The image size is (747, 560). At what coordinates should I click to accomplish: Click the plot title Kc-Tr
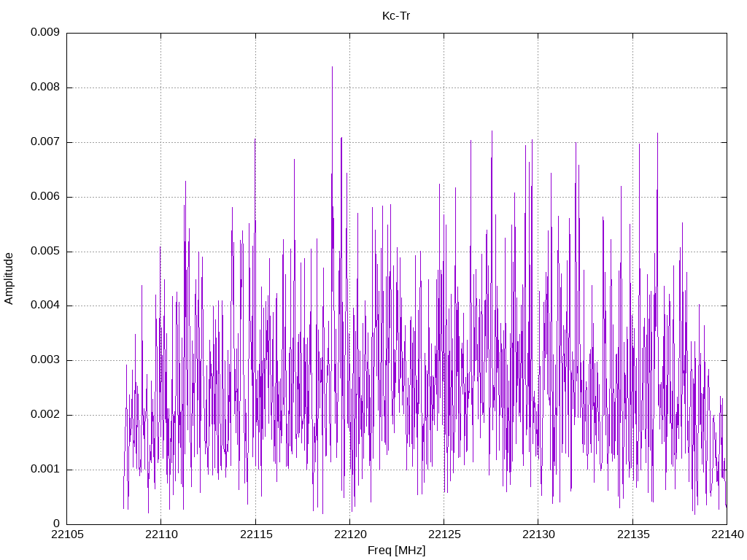396,16
